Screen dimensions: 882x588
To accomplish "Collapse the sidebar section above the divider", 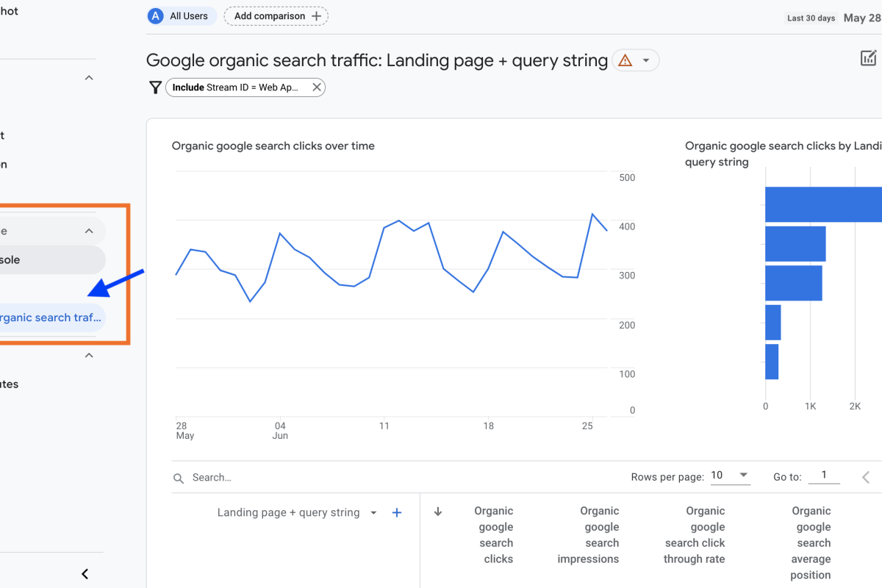I will click(89, 231).
